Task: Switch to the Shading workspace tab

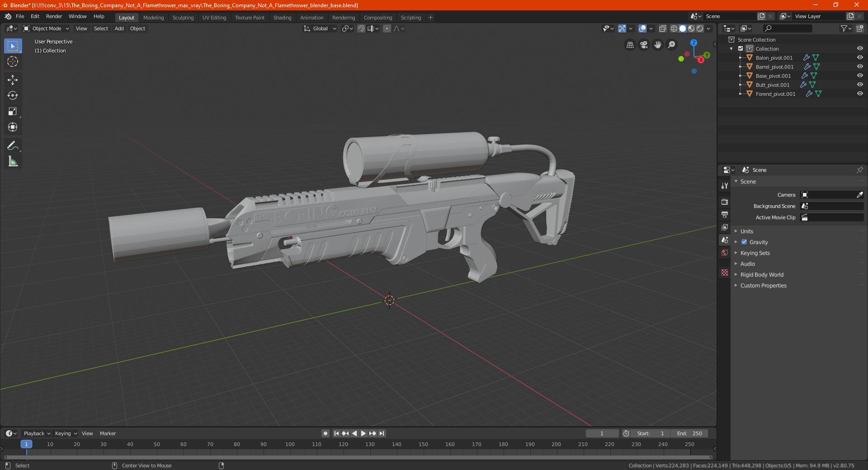Action: click(x=282, y=18)
